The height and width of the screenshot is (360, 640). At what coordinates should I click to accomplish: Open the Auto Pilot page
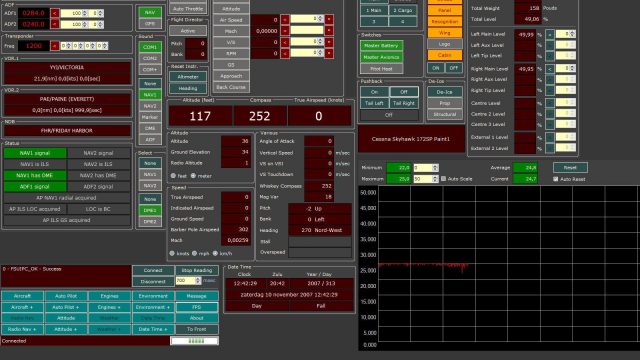tap(66, 296)
